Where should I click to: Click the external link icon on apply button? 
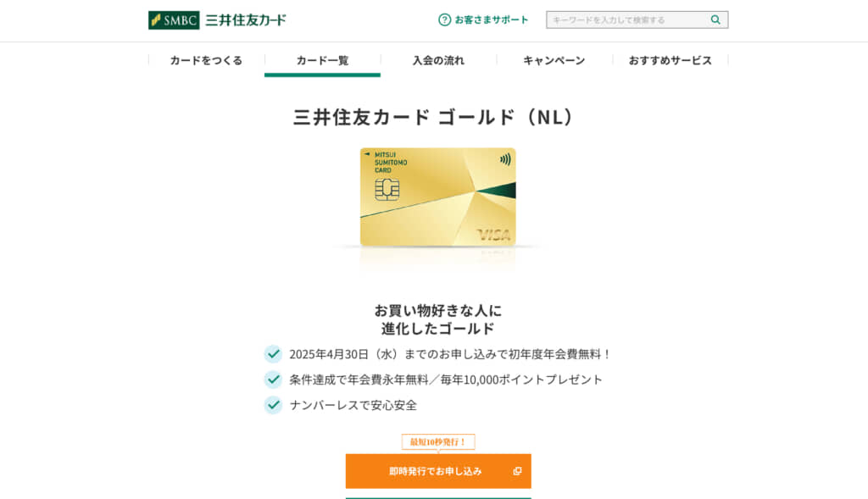pos(517,471)
